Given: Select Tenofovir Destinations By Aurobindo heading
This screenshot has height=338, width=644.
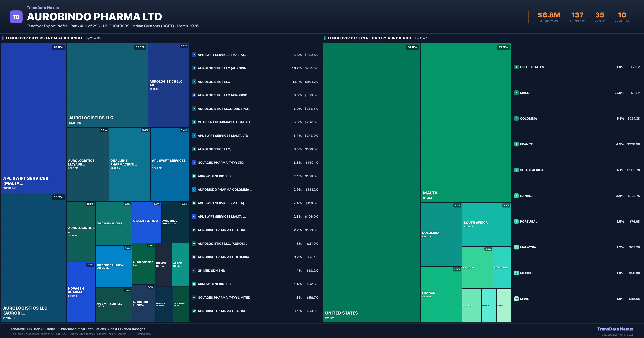Looking at the screenshot, I should click(x=369, y=38).
